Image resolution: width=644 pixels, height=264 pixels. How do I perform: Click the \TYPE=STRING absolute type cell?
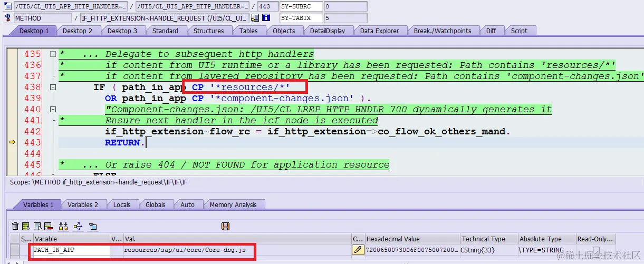[546, 250]
